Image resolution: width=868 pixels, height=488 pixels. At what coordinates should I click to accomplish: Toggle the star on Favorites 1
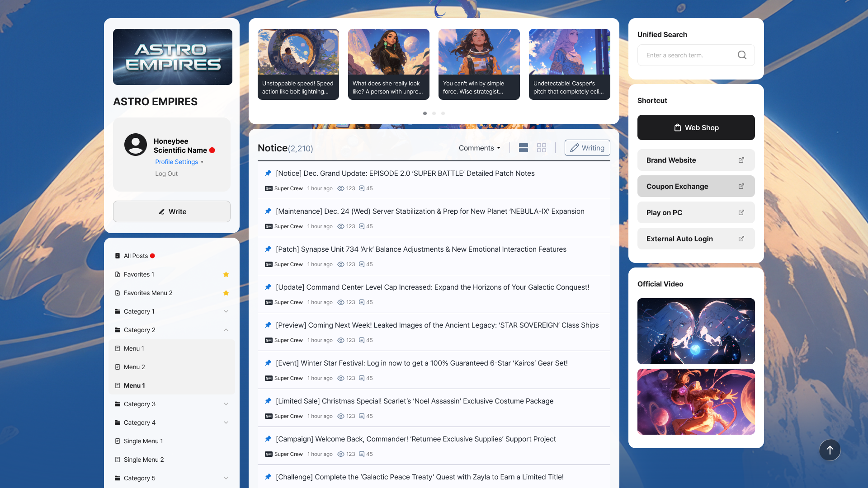[x=226, y=274]
